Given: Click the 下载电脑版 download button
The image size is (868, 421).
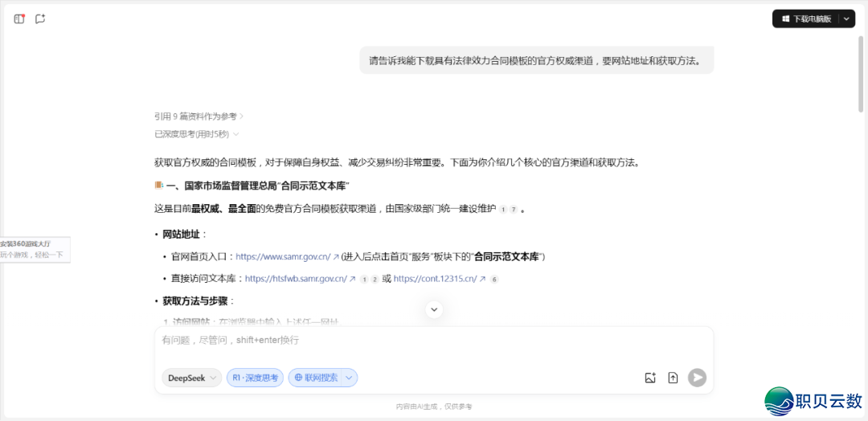Looking at the screenshot, I should click(x=806, y=18).
